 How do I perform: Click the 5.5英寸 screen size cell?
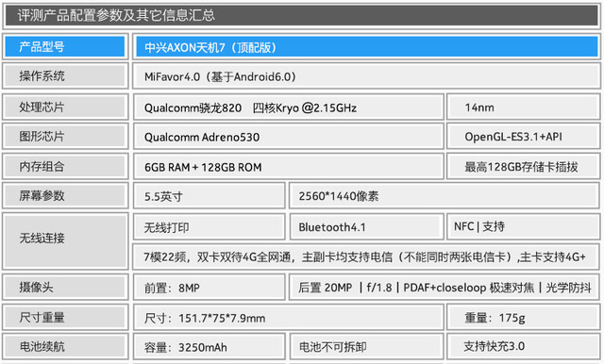210,196
